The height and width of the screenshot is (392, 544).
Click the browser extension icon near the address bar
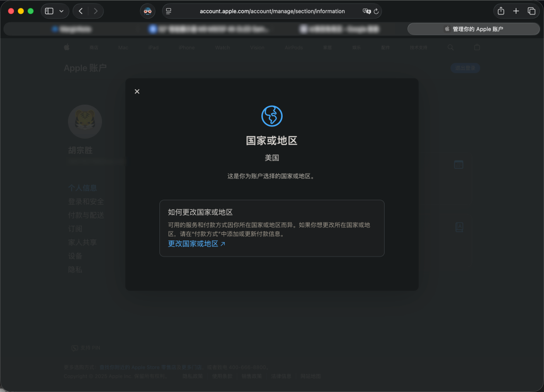click(x=147, y=11)
